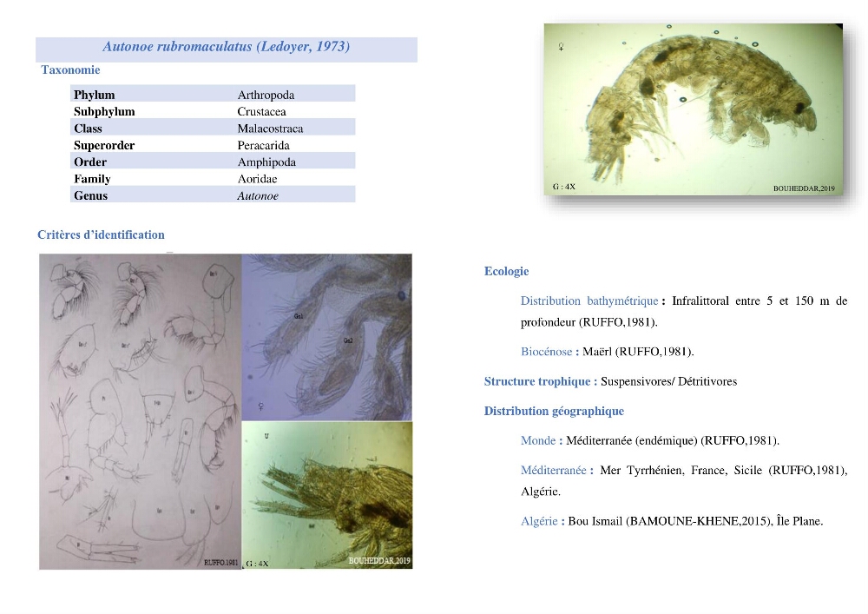The width and height of the screenshot is (868, 614).
Task: Select the "Crustacea" table cell
Action: point(262,111)
